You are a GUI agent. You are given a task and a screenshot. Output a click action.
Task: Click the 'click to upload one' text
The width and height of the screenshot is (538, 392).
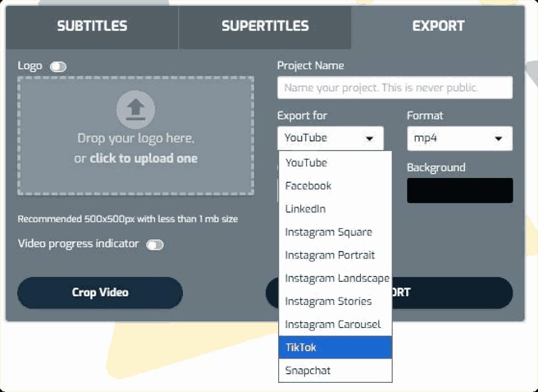(x=144, y=159)
